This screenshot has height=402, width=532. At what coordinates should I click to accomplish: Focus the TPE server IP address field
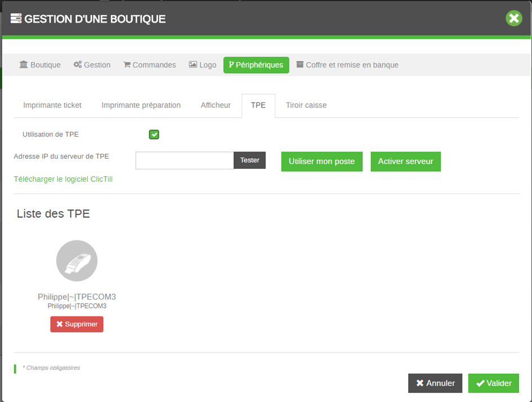[185, 160]
